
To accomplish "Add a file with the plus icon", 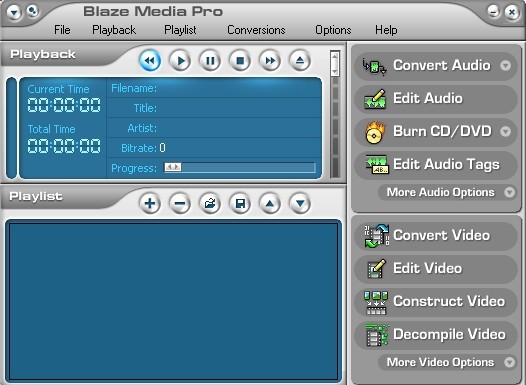I will click(x=150, y=203).
